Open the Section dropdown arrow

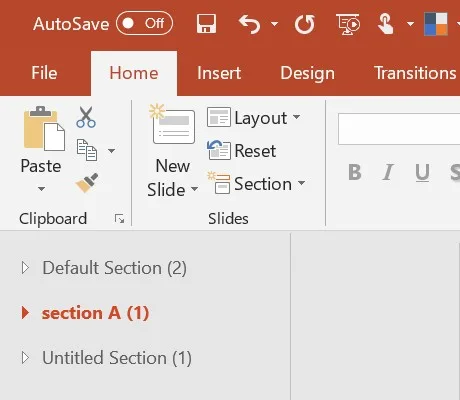[301, 183]
